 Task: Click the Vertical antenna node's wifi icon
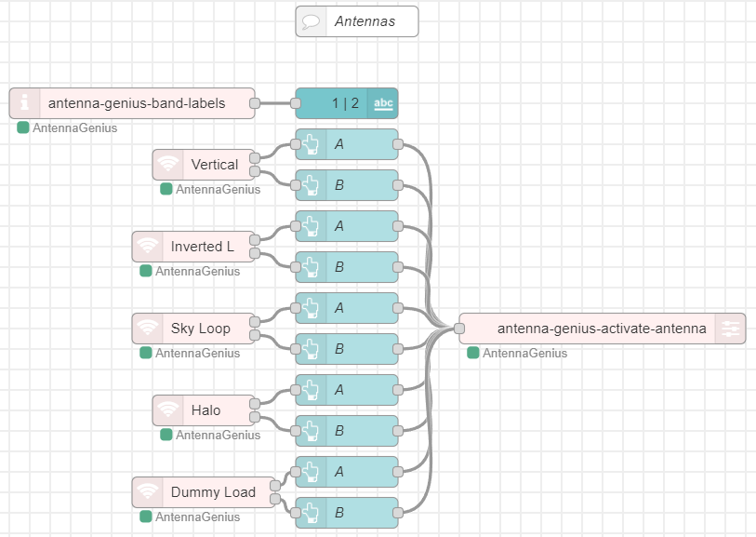pyautogui.click(x=167, y=165)
